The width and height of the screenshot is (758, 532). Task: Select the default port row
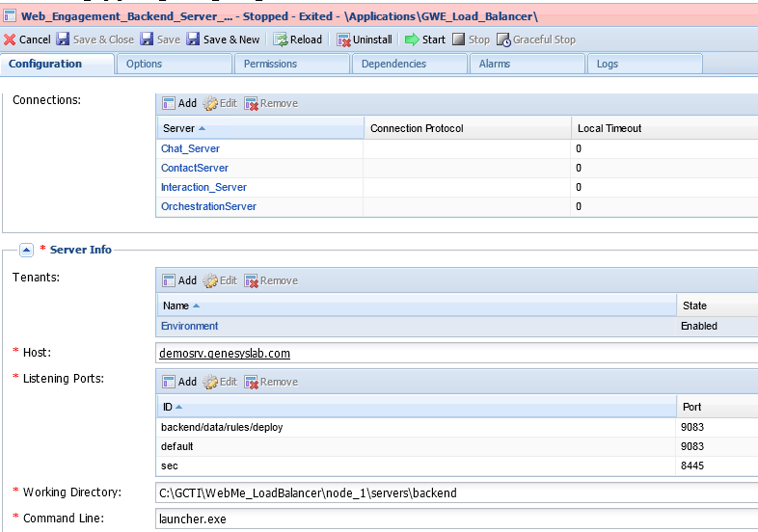457,446
